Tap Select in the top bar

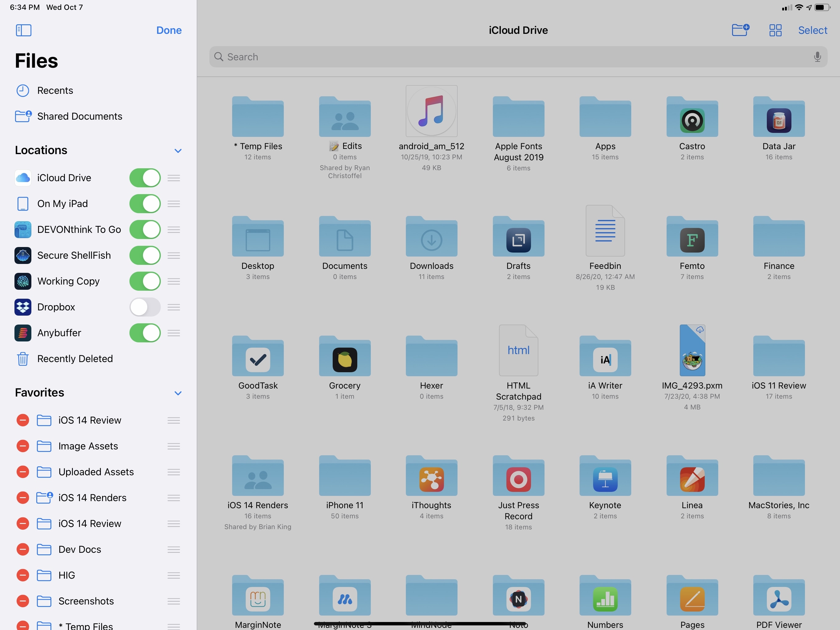pyautogui.click(x=812, y=30)
